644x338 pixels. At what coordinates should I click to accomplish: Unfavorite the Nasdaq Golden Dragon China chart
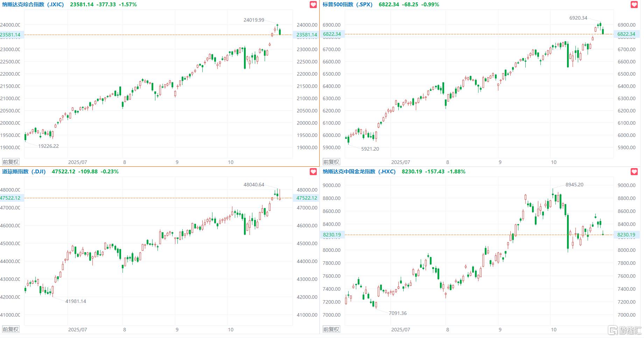pos(634,172)
